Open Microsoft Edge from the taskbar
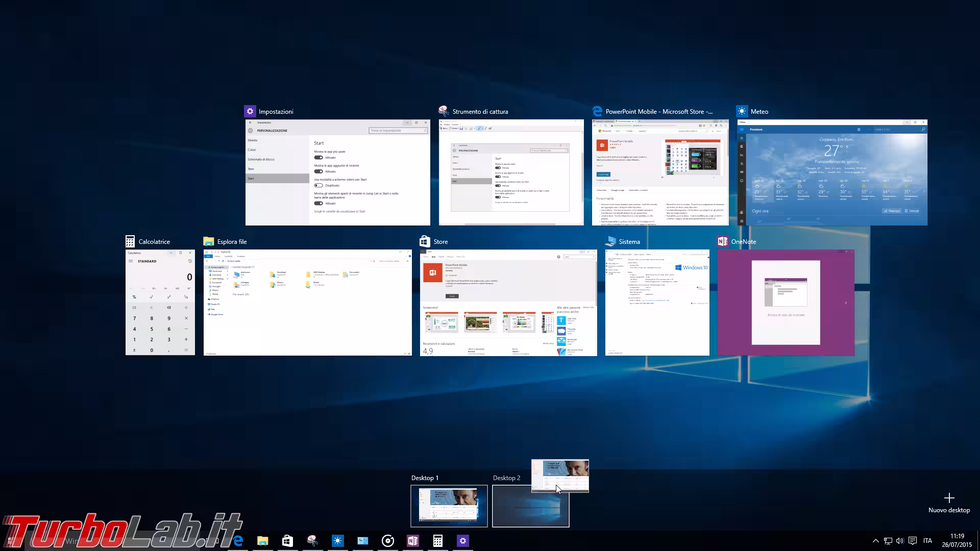980x551 pixels. (x=237, y=540)
